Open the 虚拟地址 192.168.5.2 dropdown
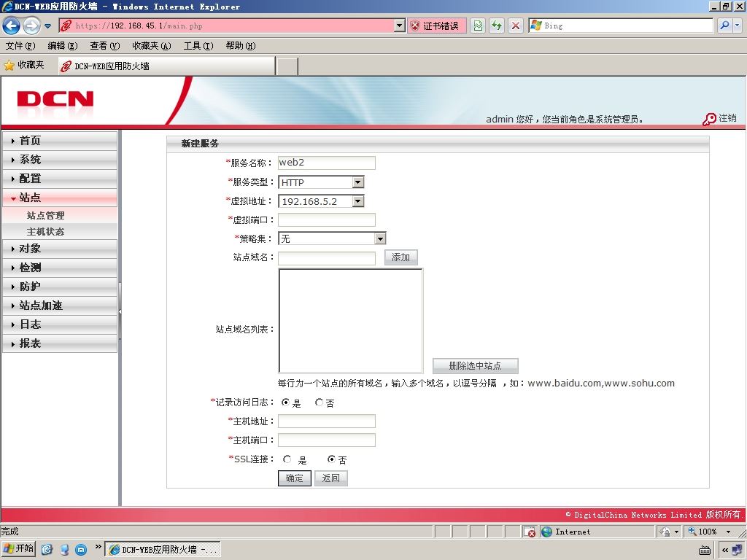 coord(321,201)
